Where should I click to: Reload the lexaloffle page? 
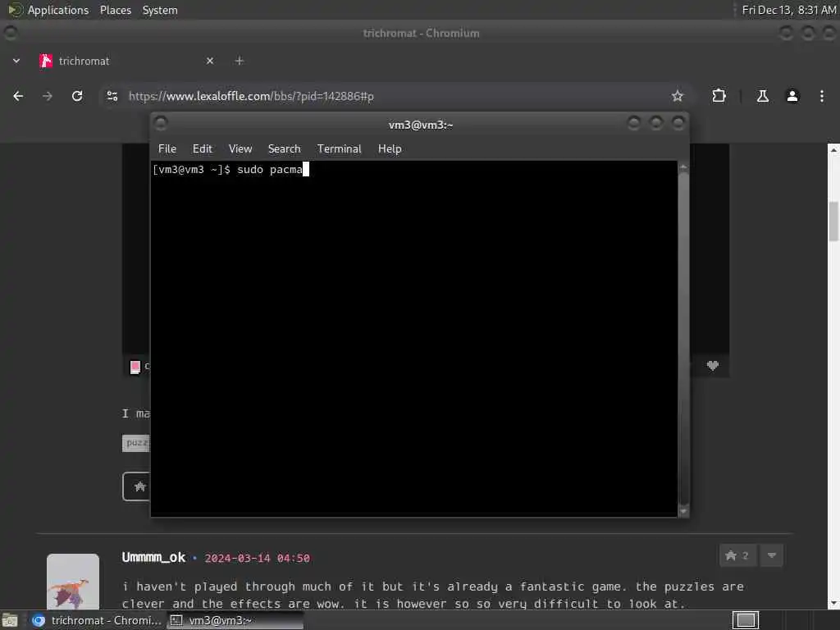pos(77,96)
